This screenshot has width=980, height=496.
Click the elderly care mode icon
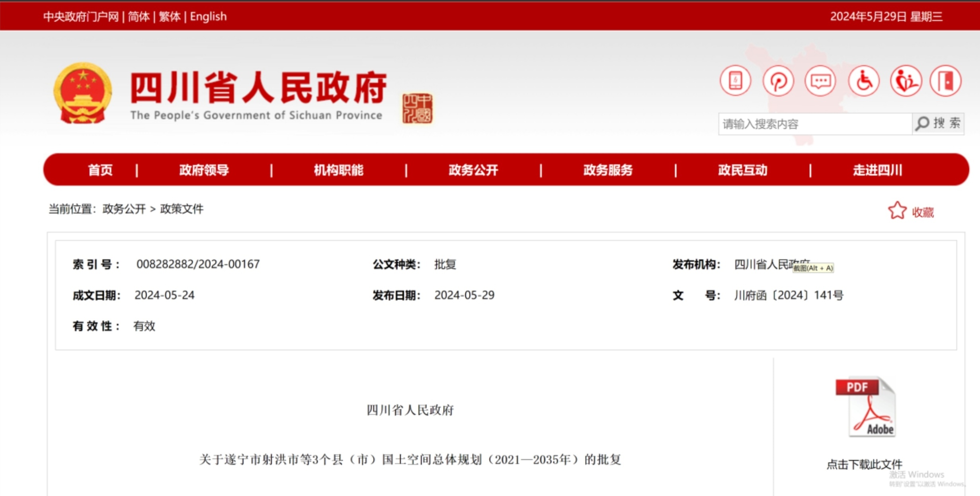(906, 81)
